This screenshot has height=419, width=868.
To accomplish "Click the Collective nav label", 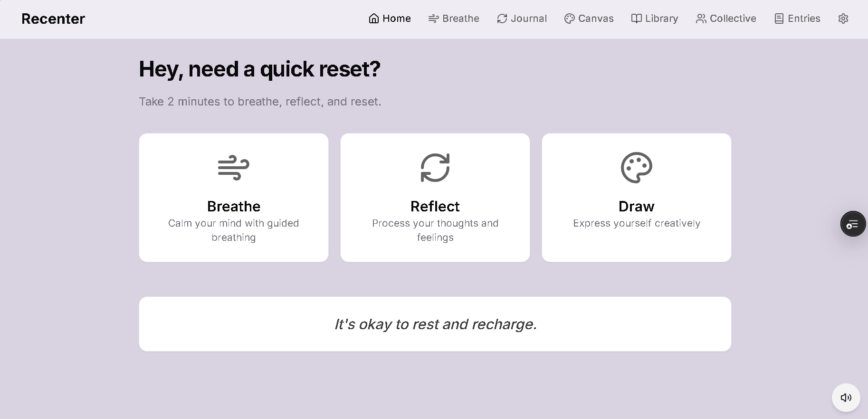I will click(x=733, y=19).
